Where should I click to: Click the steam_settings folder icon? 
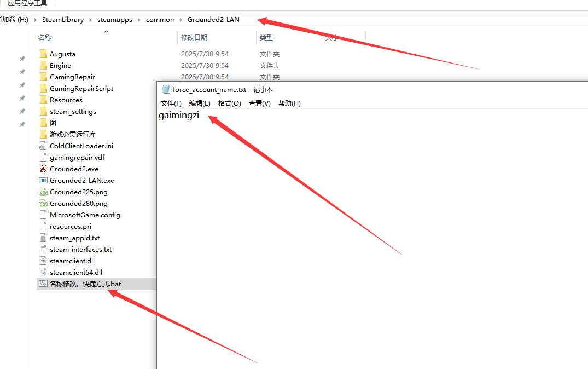[43, 112]
